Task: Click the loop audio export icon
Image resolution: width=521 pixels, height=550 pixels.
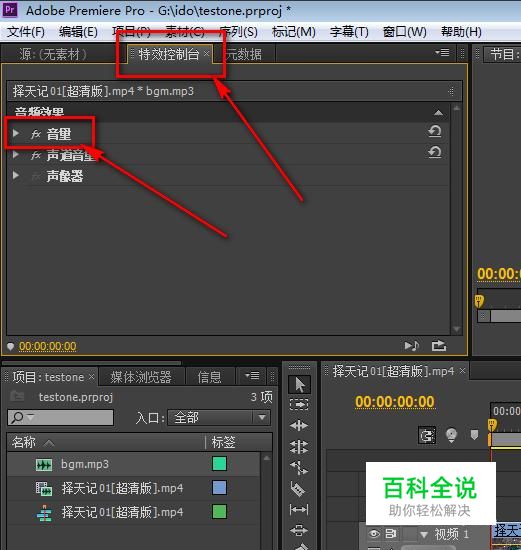Action: tap(439, 346)
